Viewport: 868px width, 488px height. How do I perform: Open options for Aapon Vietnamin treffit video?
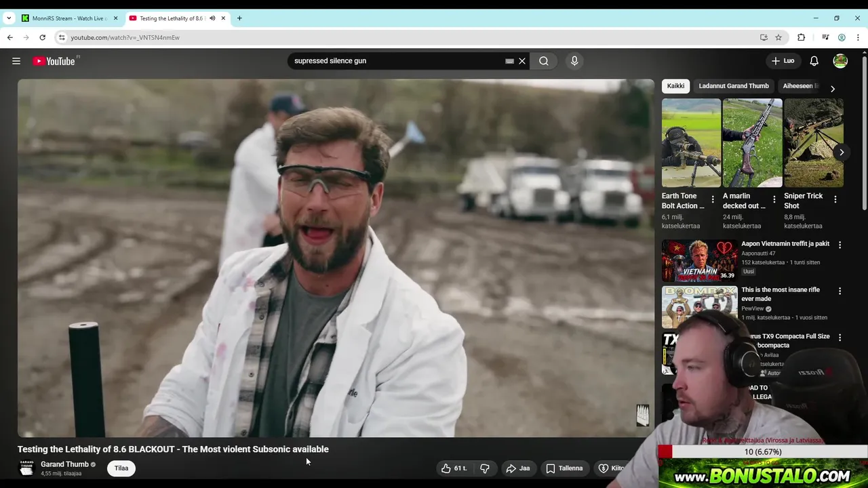(840, 245)
